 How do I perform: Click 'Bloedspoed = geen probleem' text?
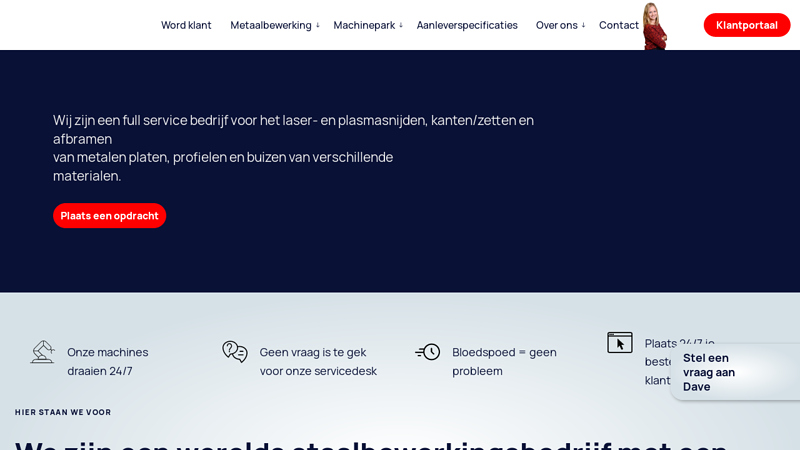(504, 361)
